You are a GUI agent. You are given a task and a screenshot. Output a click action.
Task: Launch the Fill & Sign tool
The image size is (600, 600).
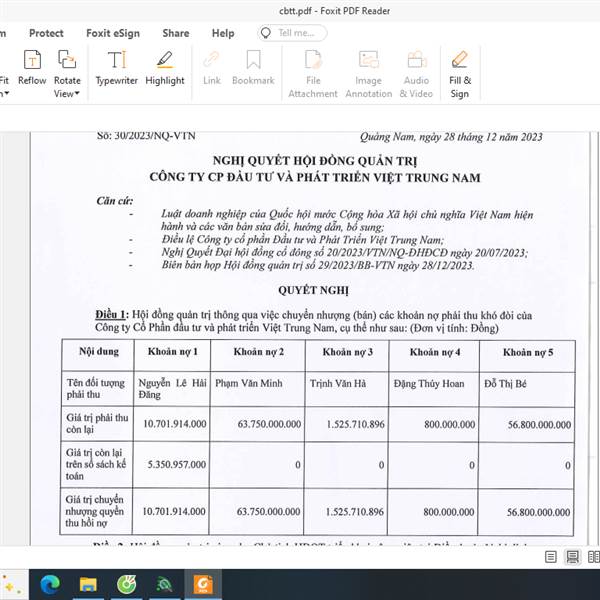tap(460, 73)
